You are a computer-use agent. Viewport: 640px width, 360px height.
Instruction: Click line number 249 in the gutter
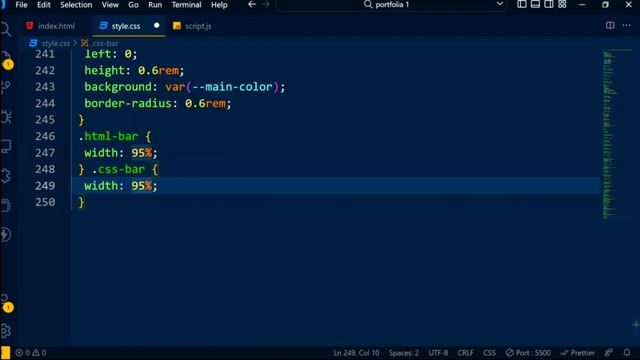click(x=45, y=186)
